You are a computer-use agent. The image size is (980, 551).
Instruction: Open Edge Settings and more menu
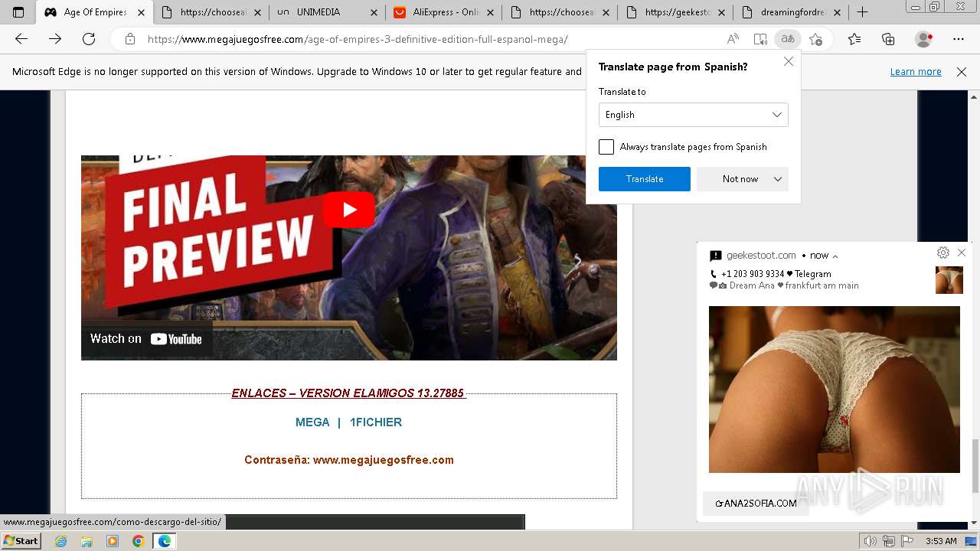pos(959,39)
